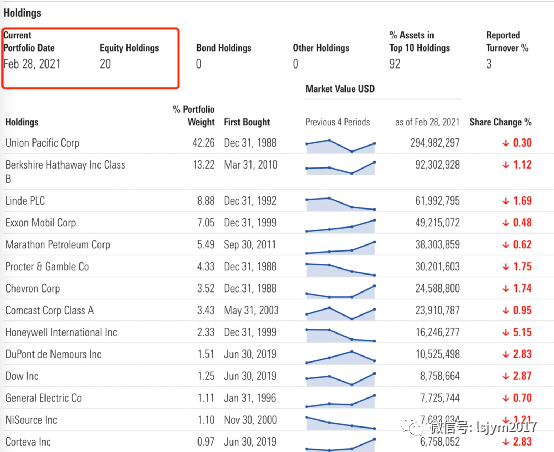Select Procter & Gamble Co row
Screen dimensions: 554x452
pos(268,266)
